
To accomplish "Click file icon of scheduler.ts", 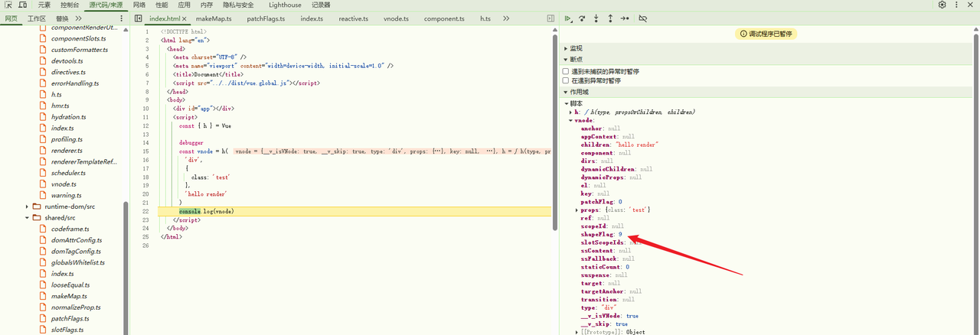I will tap(44, 173).
